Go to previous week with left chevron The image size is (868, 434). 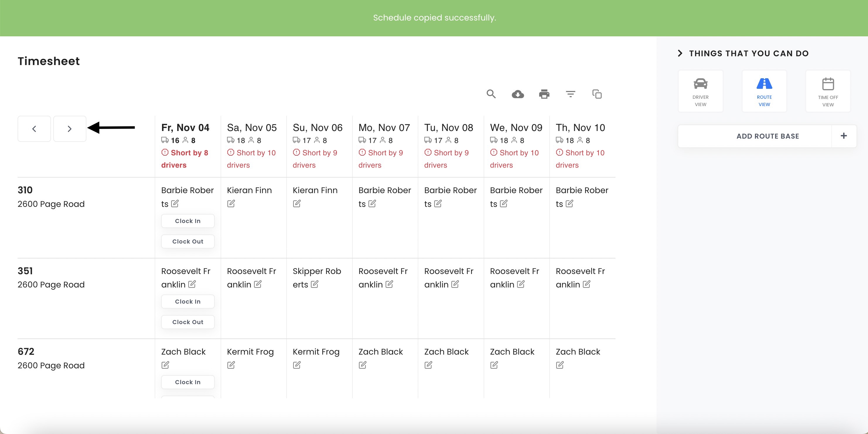click(34, 129)
